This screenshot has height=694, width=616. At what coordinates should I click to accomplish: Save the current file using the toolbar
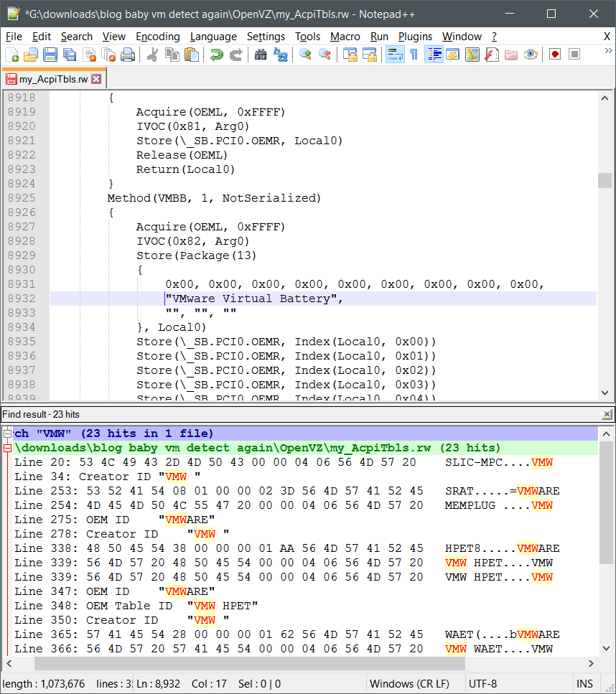50,55
